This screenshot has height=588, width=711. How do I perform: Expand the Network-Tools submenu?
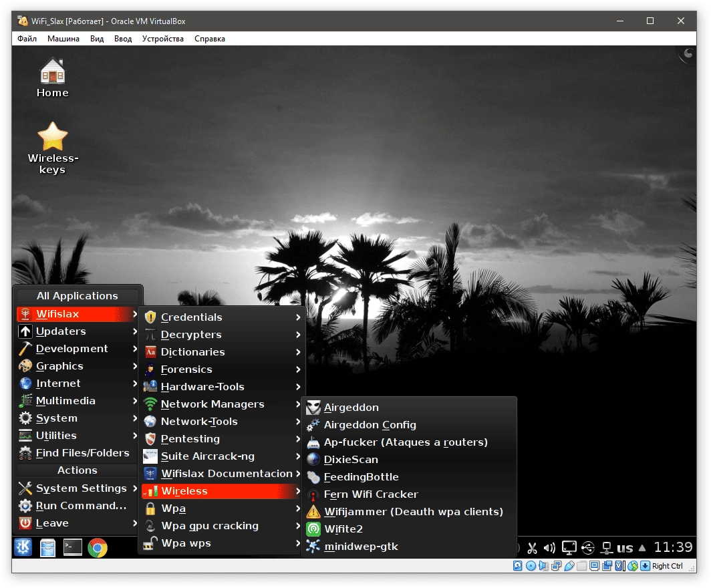222,422
